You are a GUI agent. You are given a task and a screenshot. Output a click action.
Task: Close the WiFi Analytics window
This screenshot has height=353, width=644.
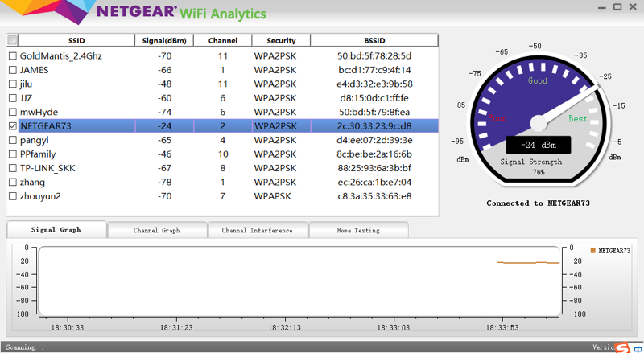pos(633,7)
